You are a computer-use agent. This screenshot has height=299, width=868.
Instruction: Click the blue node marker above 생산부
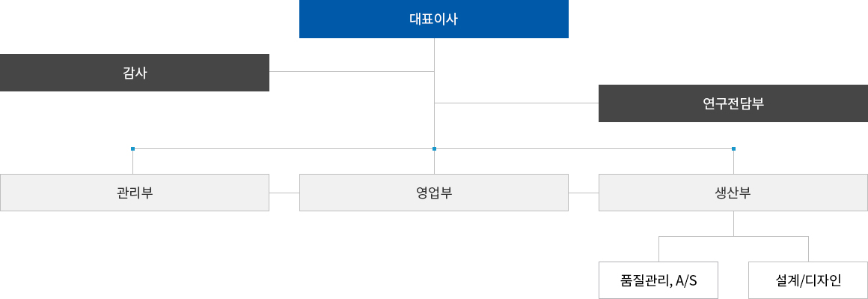tap(733, 148)
